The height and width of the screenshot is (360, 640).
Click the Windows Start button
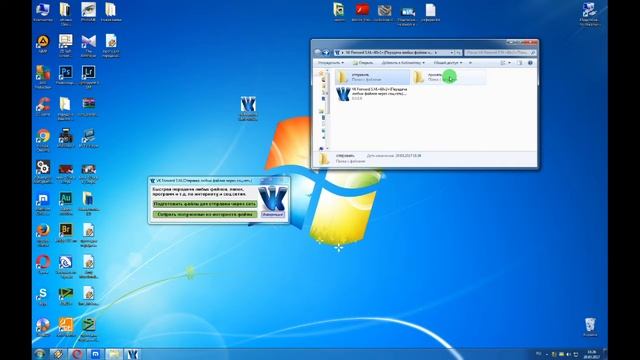coord(40,354)
